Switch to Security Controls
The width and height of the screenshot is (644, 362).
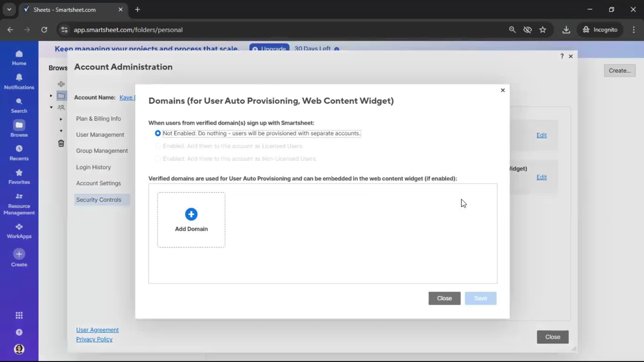pyautogui.click(x=99, y=199)
